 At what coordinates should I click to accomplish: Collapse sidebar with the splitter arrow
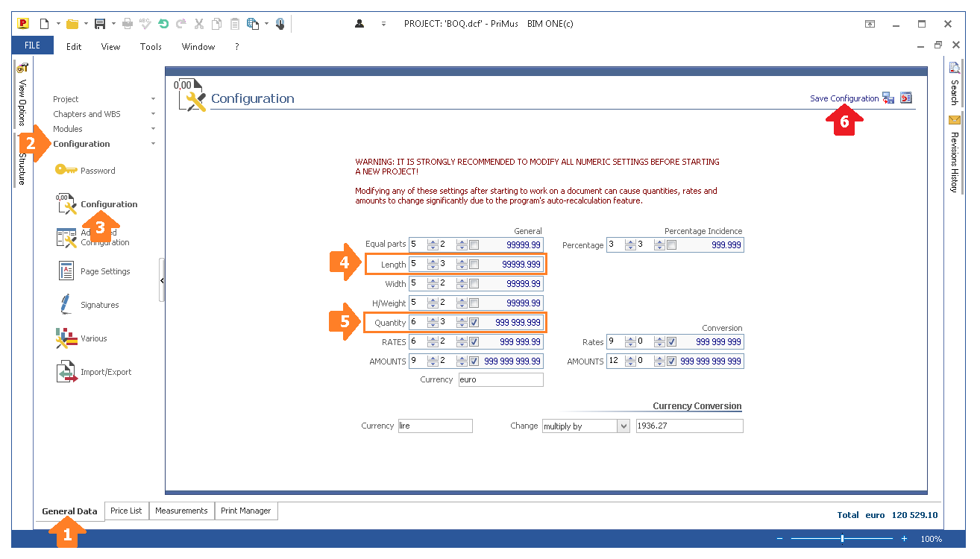click(x=162, y=280)
